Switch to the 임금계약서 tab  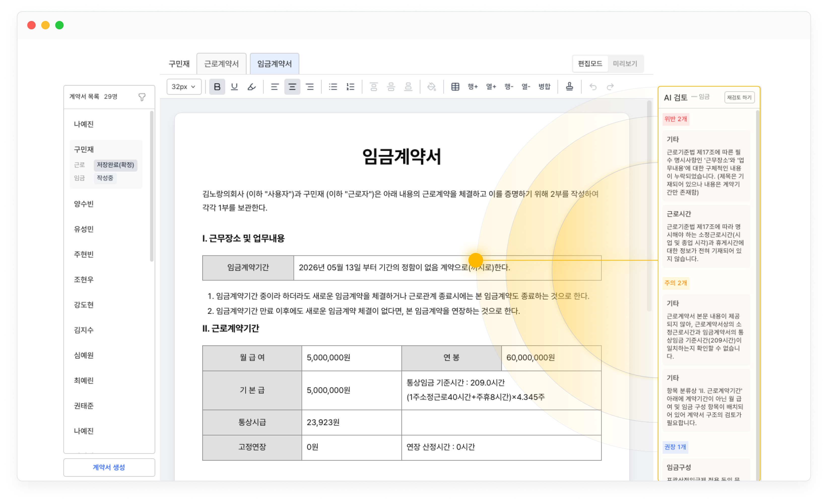pos(275,64)
